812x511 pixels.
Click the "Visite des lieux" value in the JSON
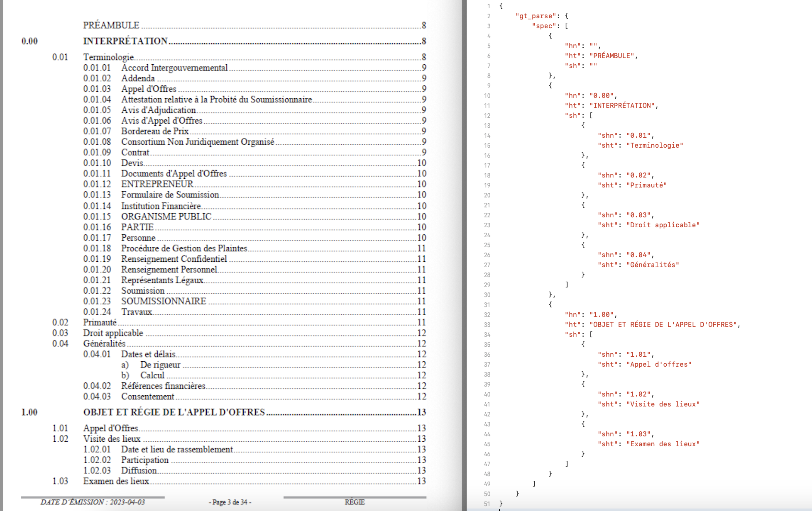click(663, 404)
